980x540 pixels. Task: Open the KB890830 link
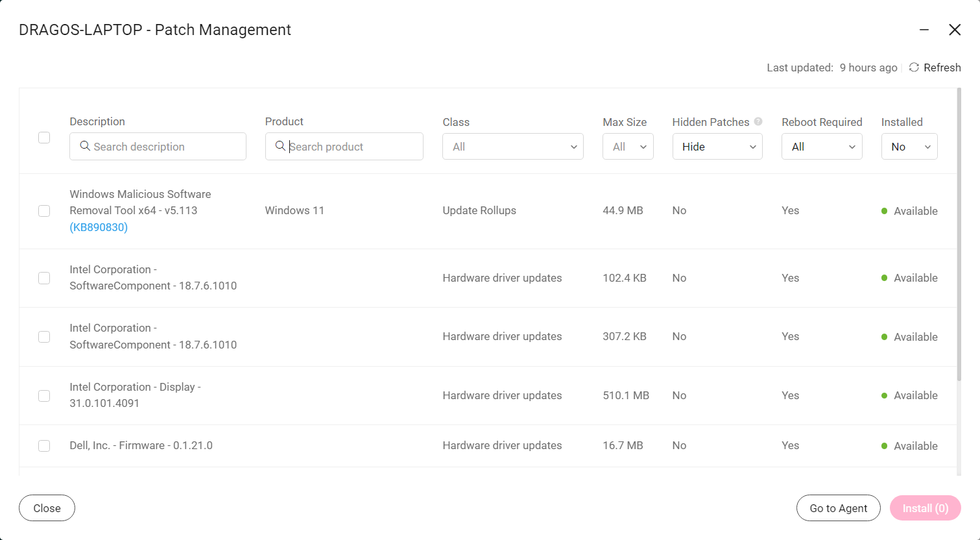click(x=99, y=227)
